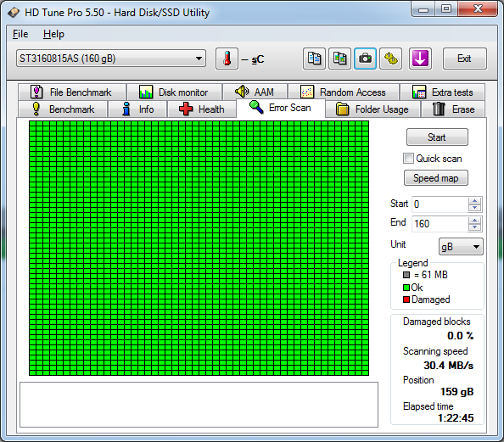This screenshot has height=442, width=504.
Task: Open options with the yellow wrench icon
Action: coord(390,59)
